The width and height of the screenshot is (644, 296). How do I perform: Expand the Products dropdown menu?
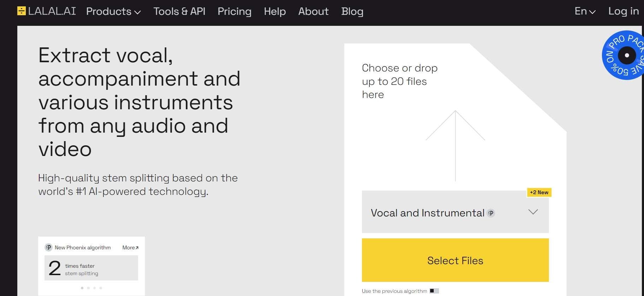pos(113,11)
